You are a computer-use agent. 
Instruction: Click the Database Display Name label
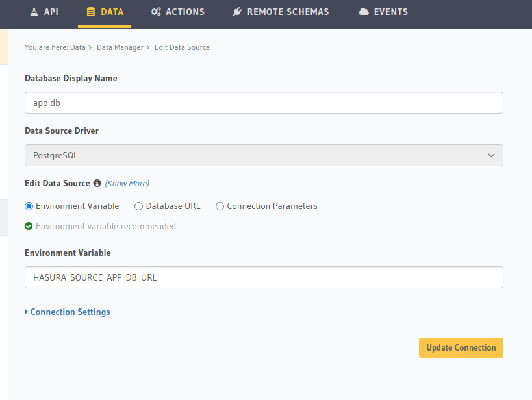(71, 79)
